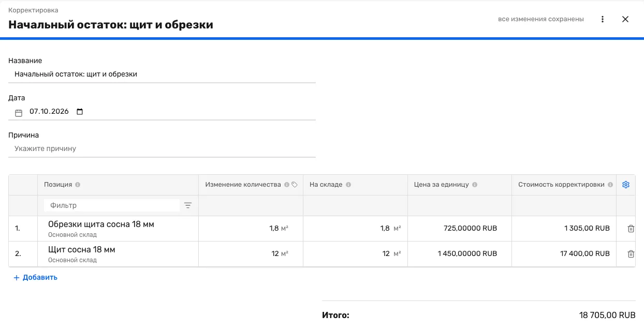Click the unit price 725,00000 RUB
Screen dimensions: 644x331
point(470,229)
